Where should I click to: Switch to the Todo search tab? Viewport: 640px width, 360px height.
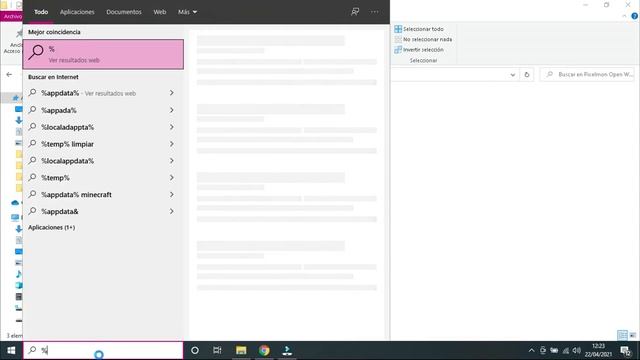coord(41,12)
